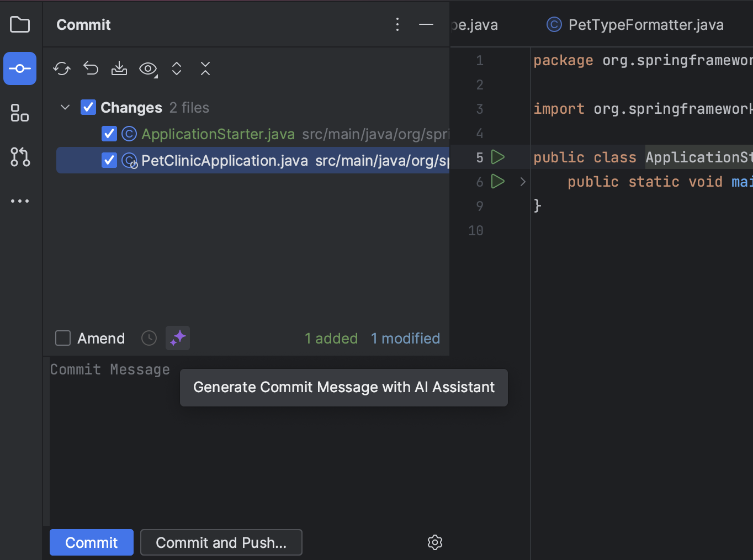Open commit settings gear icon
The height and width of the screenshot is (560, 753).
point(435,542)
